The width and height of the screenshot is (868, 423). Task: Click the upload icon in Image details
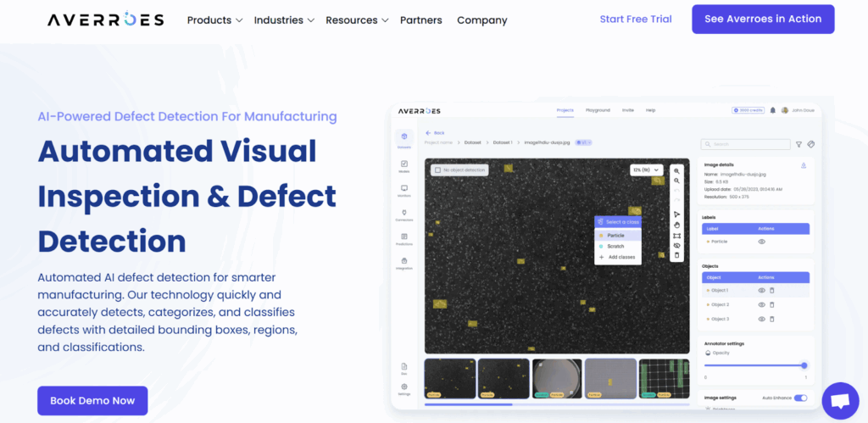[x=804, y=165]
